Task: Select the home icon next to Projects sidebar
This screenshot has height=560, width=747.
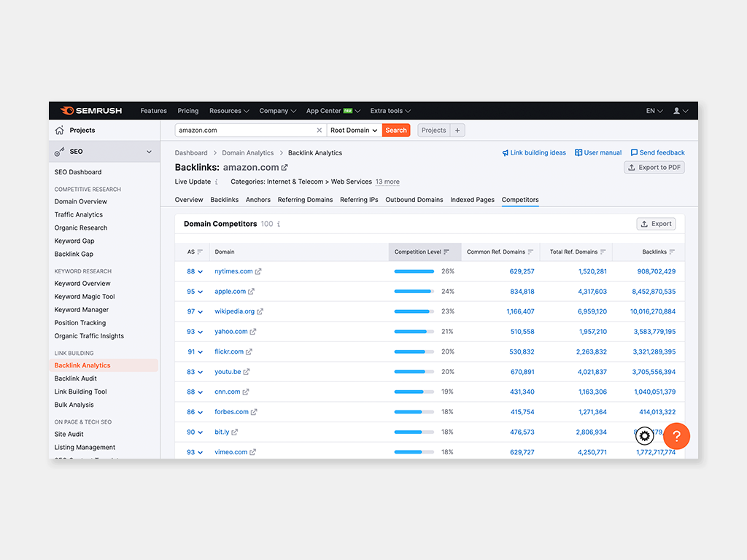Action: 59,130
